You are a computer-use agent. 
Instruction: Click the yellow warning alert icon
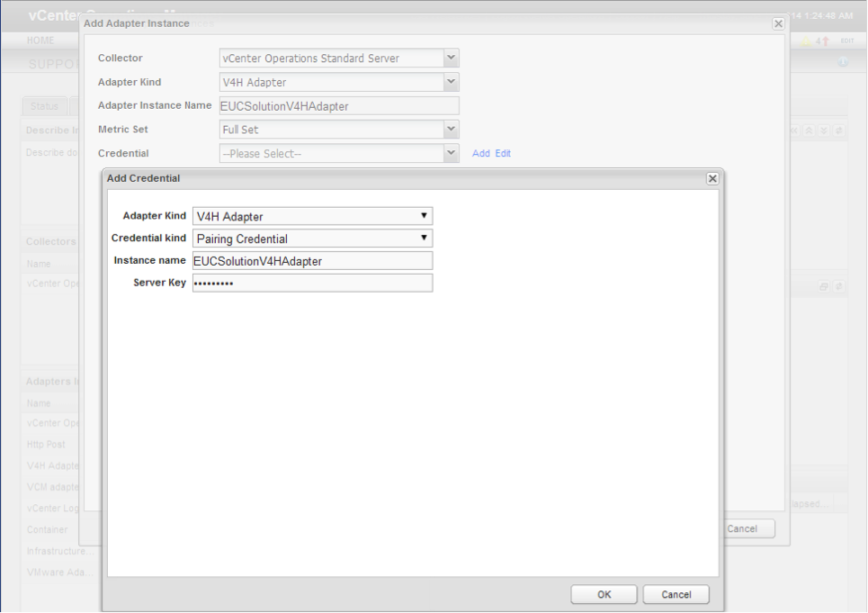(805, 41)
